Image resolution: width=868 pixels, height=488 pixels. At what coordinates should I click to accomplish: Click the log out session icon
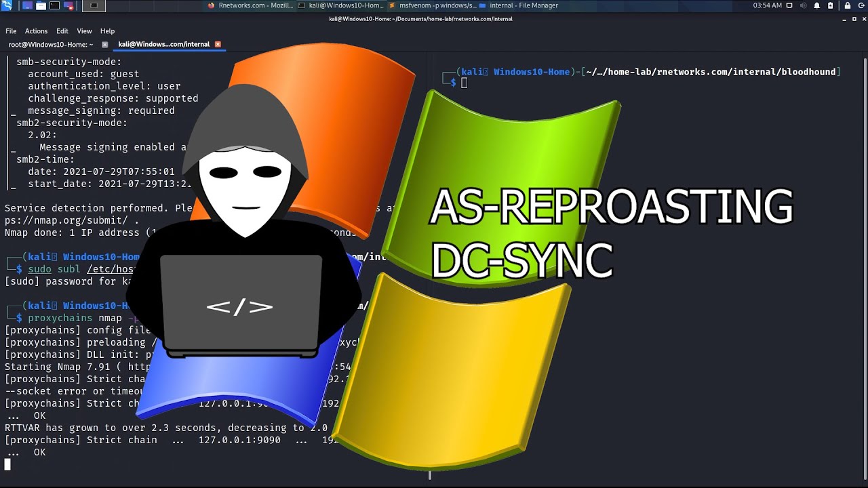860,5
